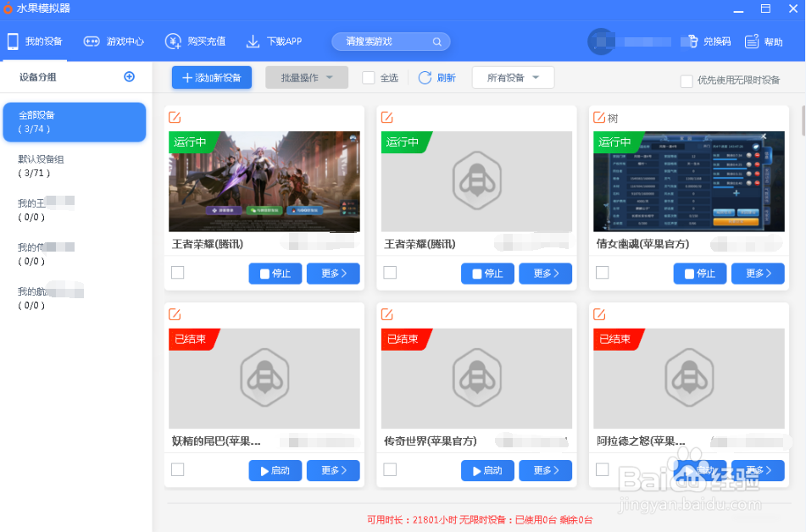
Task: Open first 王者荣耀 running game thumbnail
Action: 264,181
